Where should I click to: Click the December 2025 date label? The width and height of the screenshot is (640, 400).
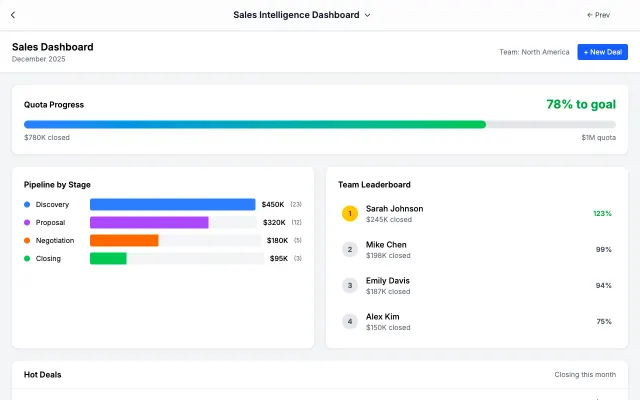[x=38, y=59]
